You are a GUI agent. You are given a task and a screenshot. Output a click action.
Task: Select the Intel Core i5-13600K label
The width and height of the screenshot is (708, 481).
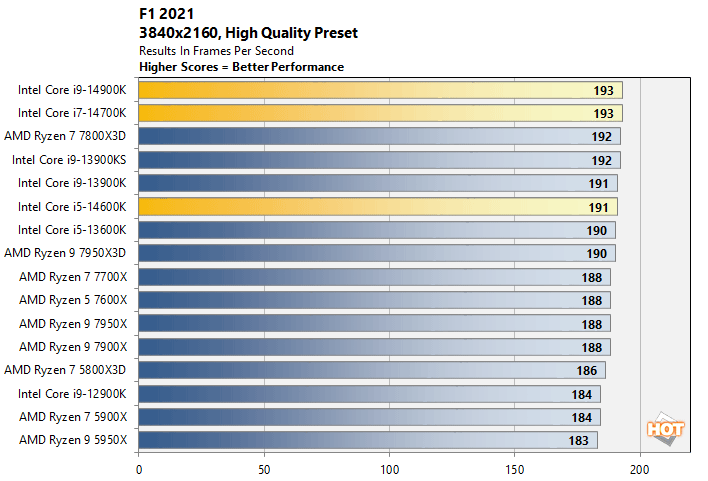click(x=72, y=230)
